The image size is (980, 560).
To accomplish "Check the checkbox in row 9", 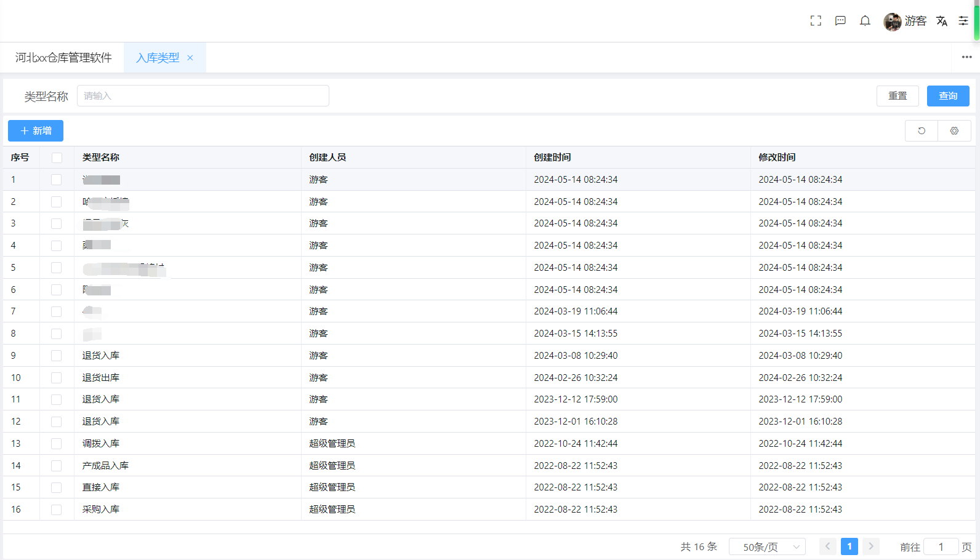I will [57, 356].
